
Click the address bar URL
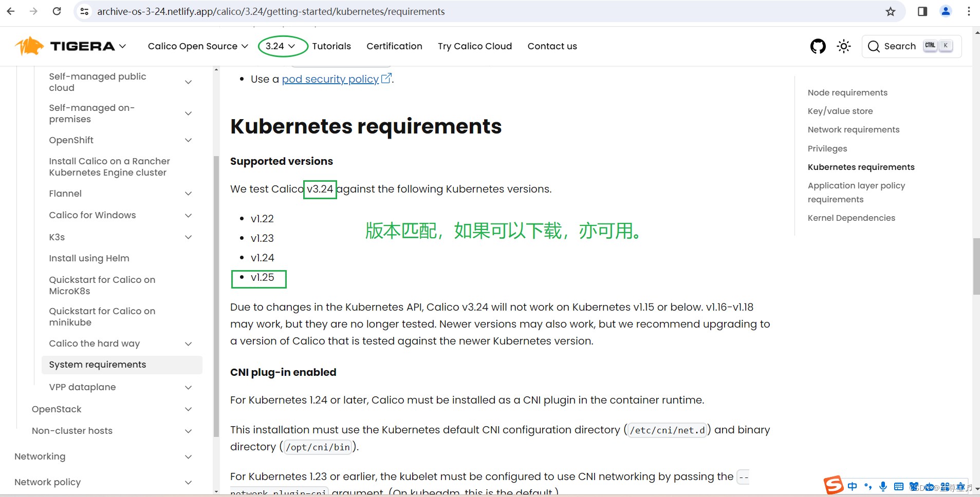point(271,11)
